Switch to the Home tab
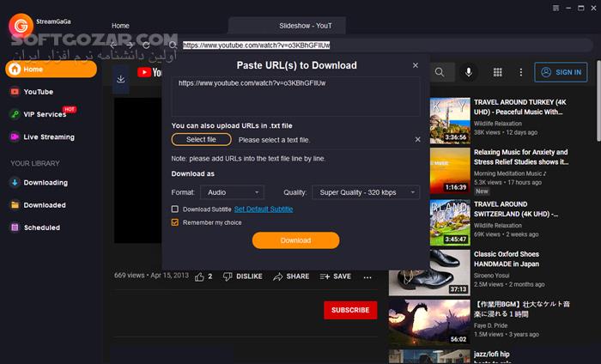 120,26
